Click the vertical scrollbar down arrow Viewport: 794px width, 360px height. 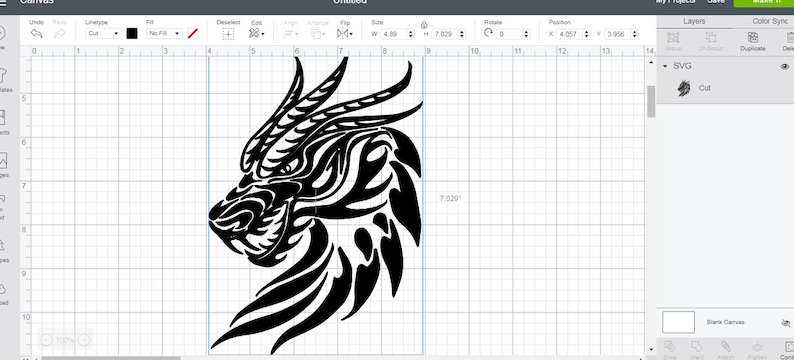click(651, 349)
